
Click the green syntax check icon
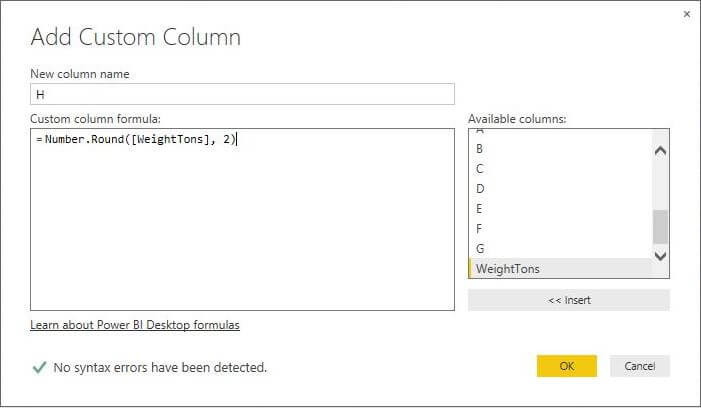click(x=39, y=367)
